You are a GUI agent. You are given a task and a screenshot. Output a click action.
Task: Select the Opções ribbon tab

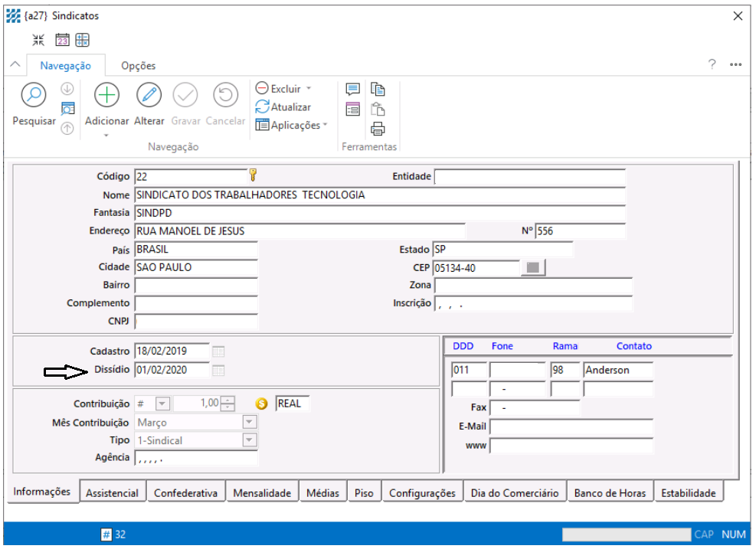[x=139, y=66]
